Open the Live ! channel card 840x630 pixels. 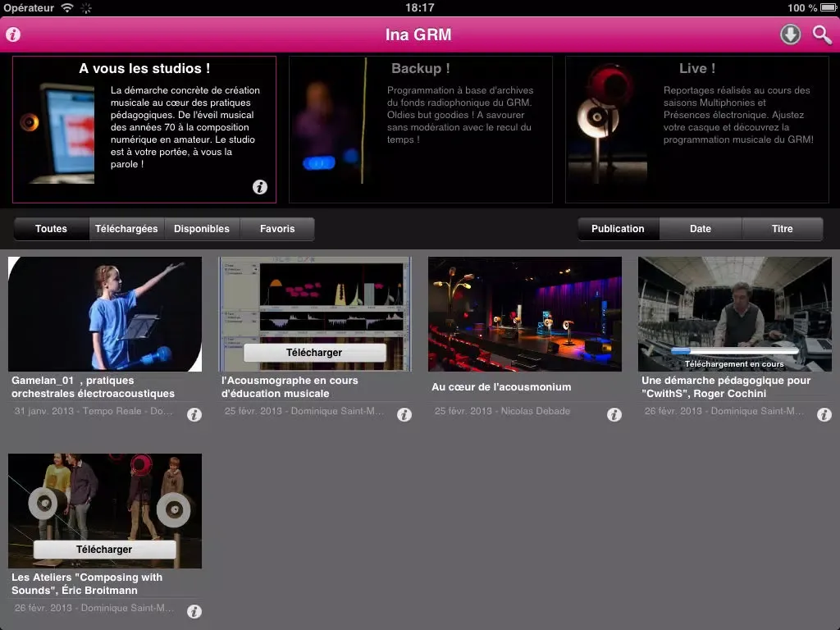click(697, 130)
